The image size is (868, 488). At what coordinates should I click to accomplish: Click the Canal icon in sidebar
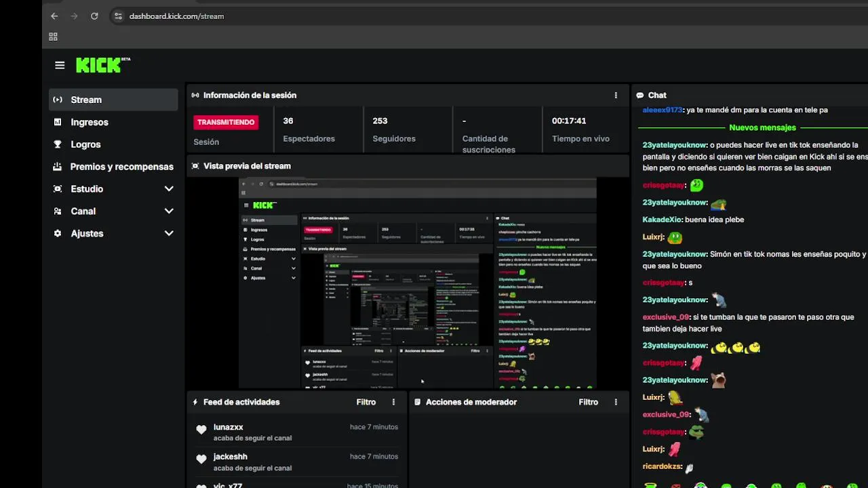coord(58,211)
